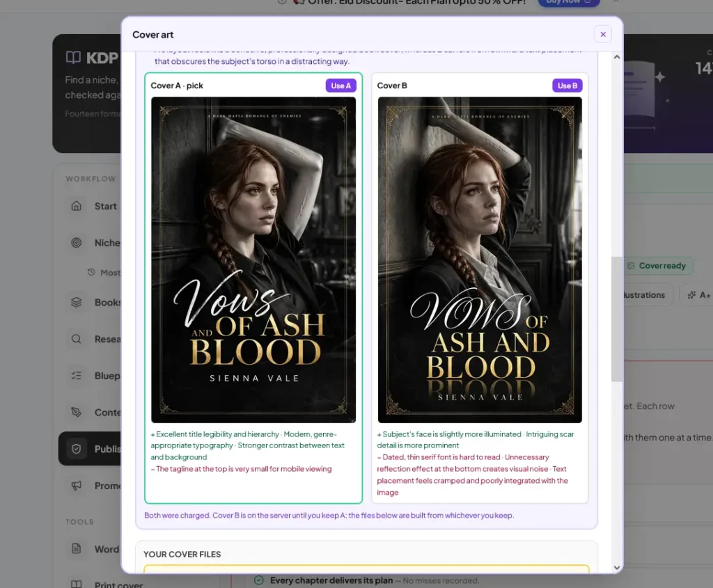Image resolution: width=713 pixels, height=588 pixels.
Task: Click the 'YOUR COVER FILES' heading
Action: coord(182,555)
